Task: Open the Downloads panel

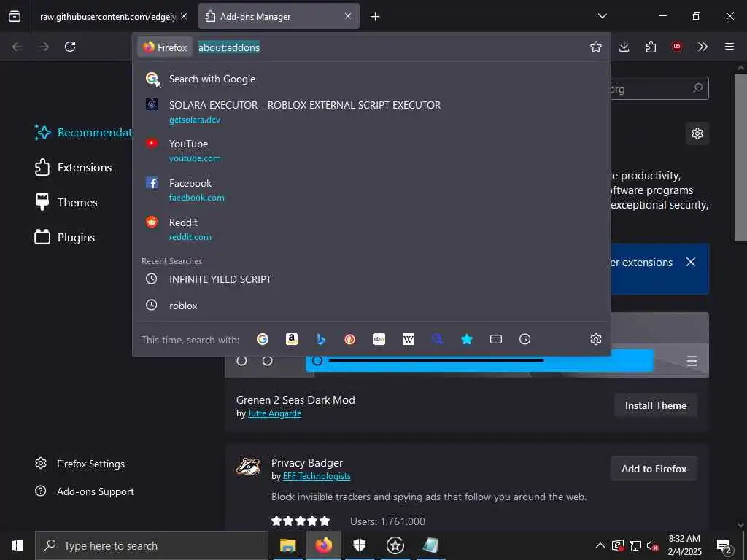Action: pyautogui.click(x=624, y=47)
